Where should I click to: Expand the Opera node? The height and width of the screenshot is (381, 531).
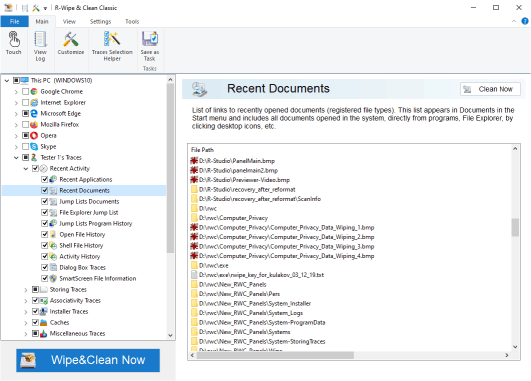pyautogui.click(x=16, y=136)
